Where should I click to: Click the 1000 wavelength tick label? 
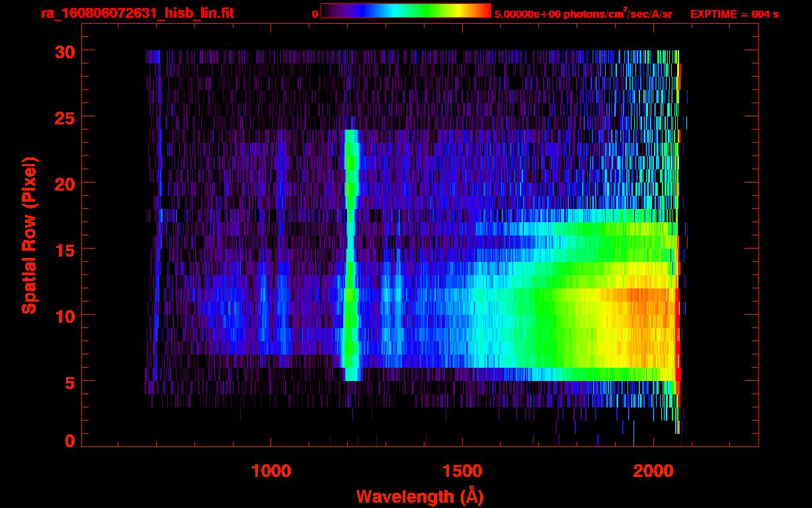(271, 471)
